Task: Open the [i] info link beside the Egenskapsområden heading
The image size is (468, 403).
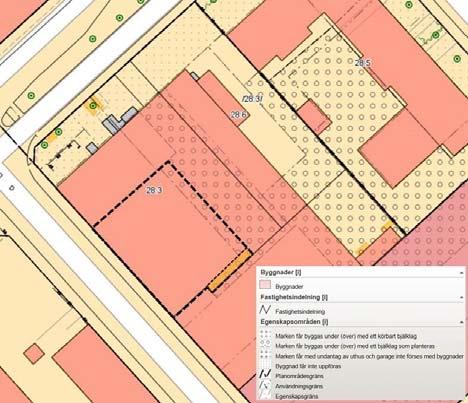Action: click(325, 322)
